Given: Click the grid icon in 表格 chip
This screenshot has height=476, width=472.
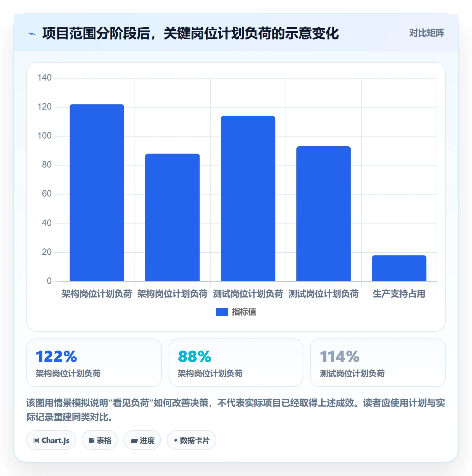Looking at the screenshot, I should coord(91,440).
